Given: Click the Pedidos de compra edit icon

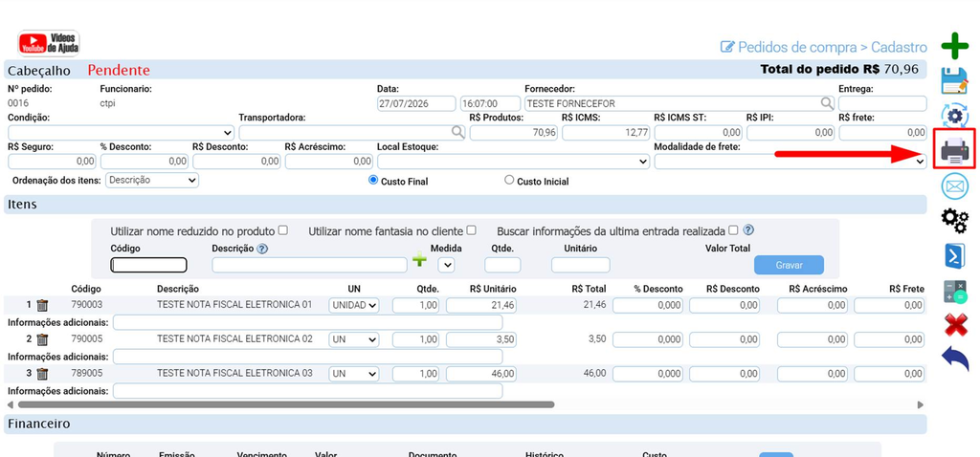Looking at the screenshot, I should point(727,48).
